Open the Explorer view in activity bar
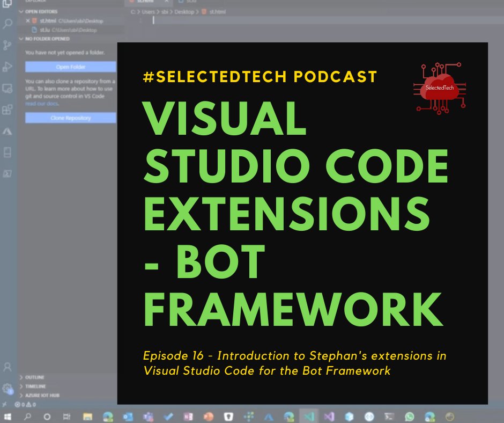 7,3
